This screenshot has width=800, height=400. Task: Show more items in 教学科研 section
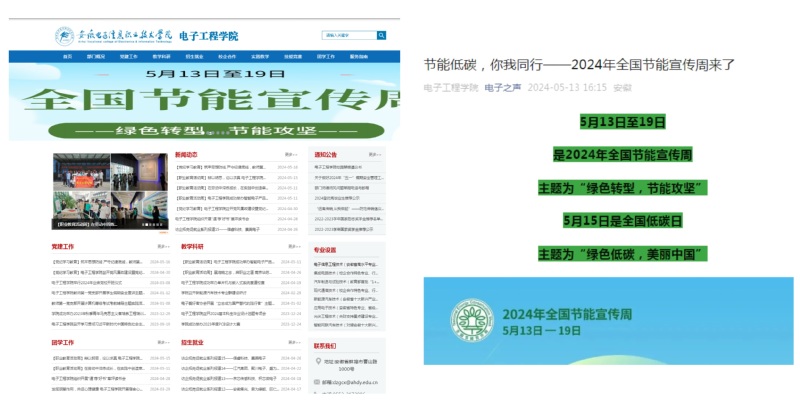coord(291,246)
